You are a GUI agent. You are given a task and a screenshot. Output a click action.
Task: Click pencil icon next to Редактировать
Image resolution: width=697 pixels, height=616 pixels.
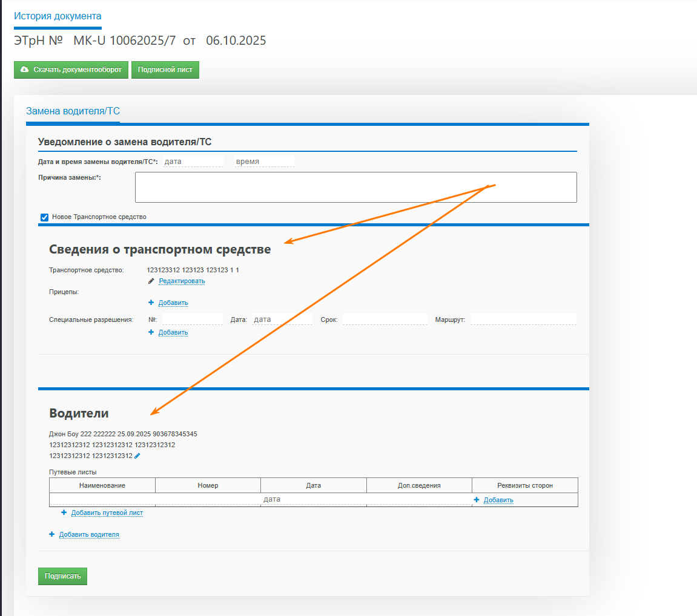point(151,281)
